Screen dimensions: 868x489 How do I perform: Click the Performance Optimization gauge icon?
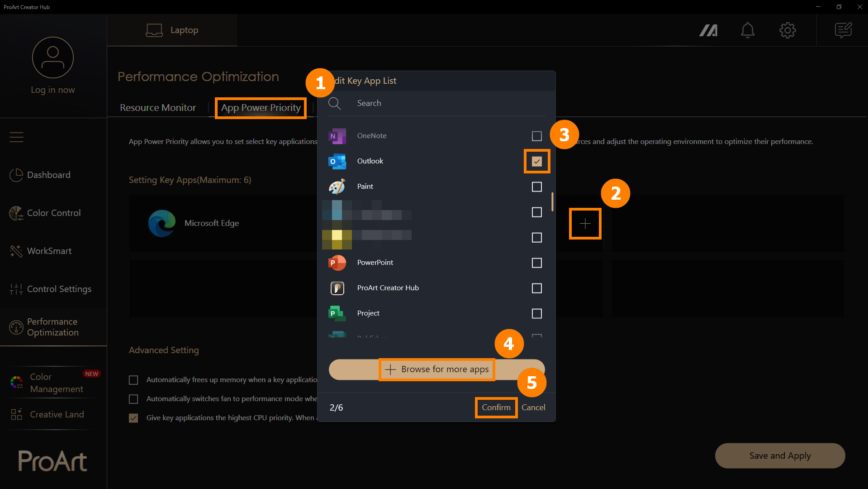pyautogui.click(x=16, y=327)
